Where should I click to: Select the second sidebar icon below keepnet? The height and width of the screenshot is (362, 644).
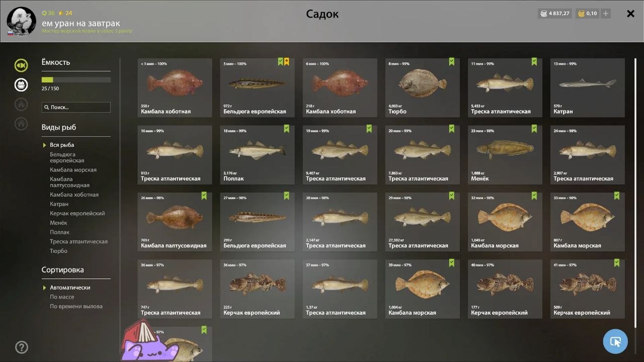coord(21,84)
